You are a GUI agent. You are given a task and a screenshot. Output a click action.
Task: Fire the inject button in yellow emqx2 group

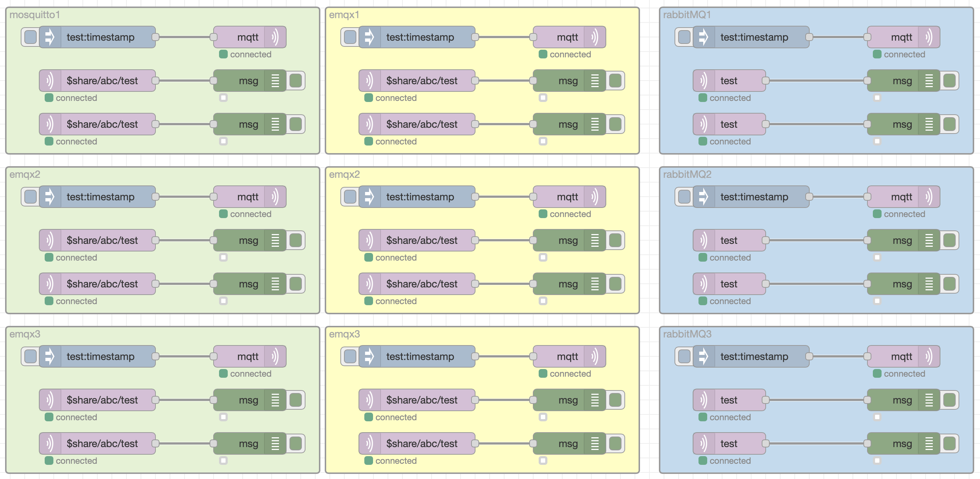click(350, 197)
